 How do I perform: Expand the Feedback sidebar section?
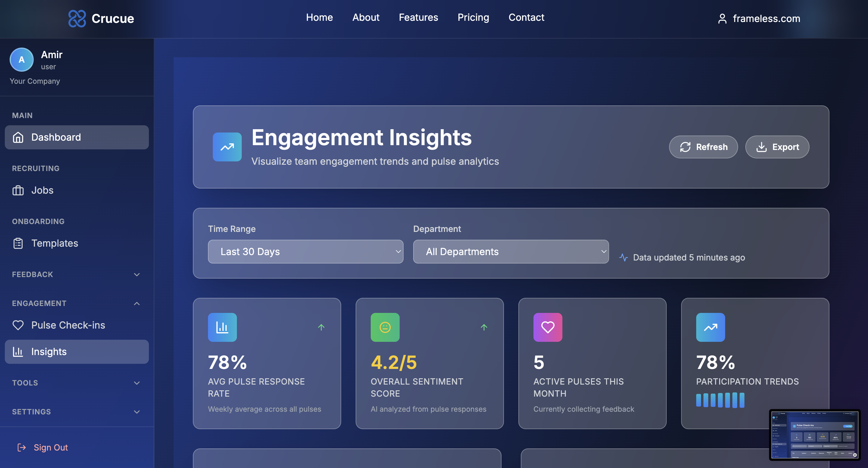click(x=137, y=274)
